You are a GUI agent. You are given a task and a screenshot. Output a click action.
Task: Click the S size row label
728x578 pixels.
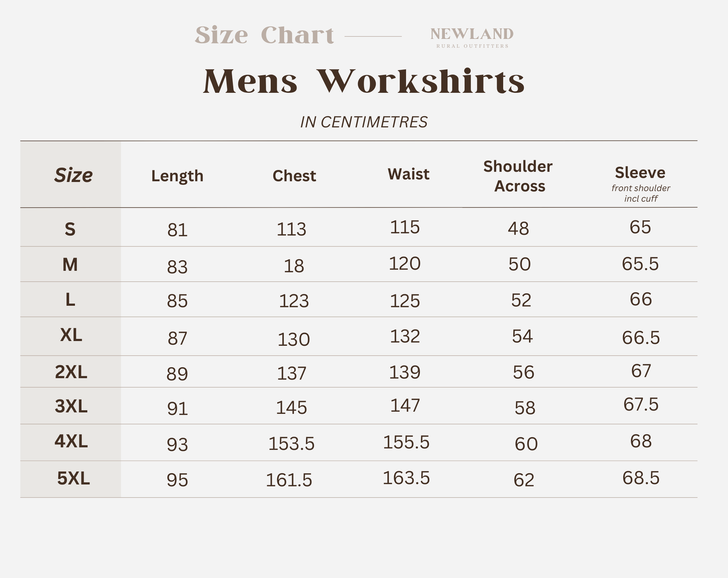(x=70, y=230)
